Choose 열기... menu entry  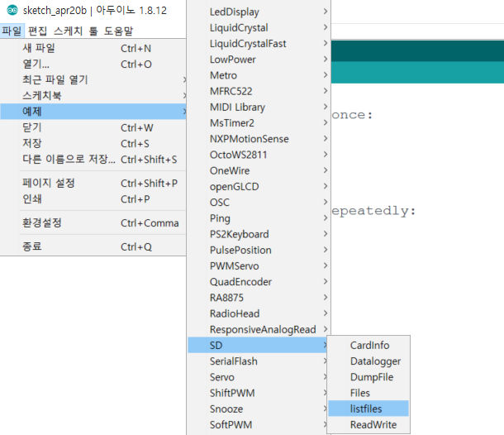[93, 64]
